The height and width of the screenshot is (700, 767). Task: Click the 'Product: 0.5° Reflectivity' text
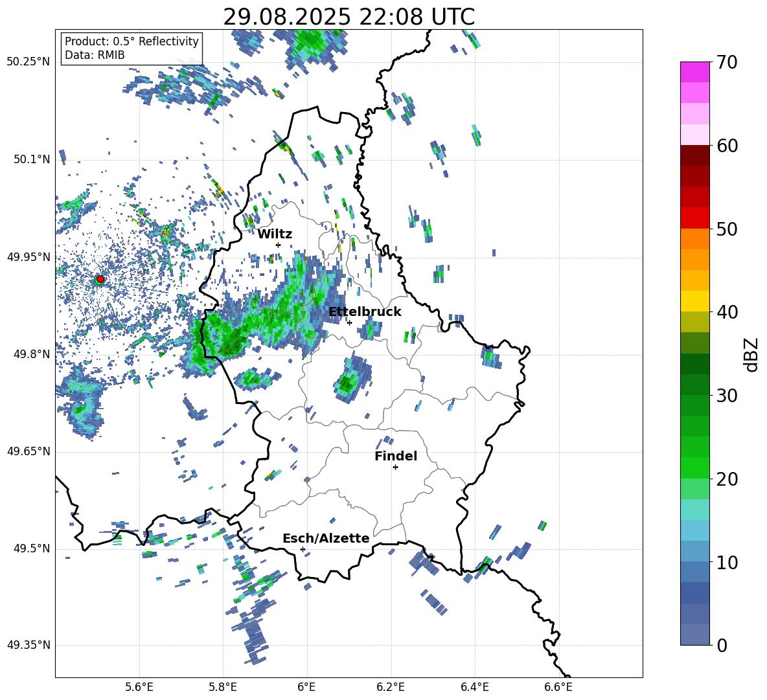[132, 41]
